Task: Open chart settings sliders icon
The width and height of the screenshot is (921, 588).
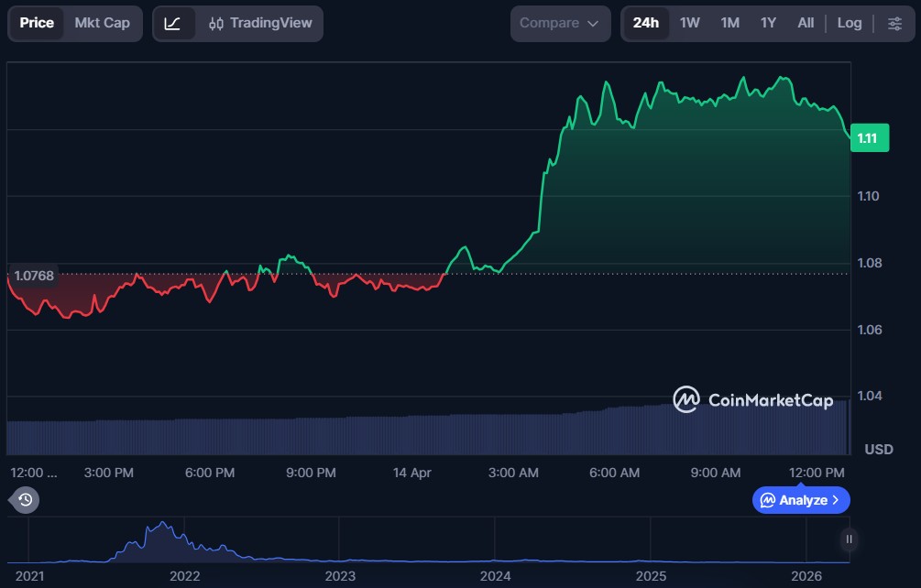Action: tap(894, 23)
